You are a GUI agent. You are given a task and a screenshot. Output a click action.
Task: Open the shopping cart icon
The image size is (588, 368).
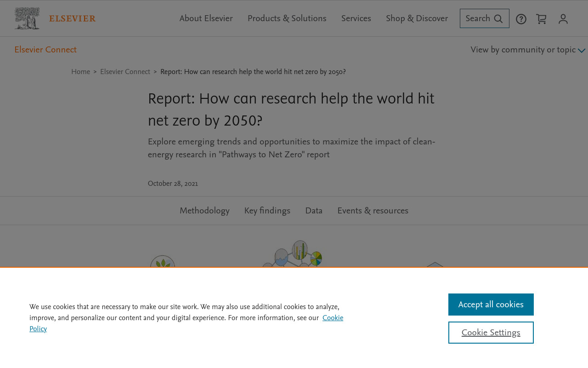[541, 19]
